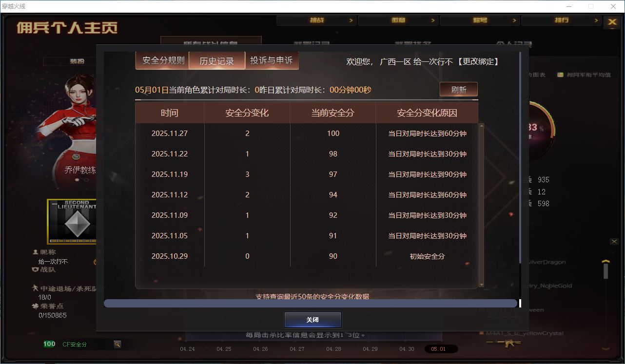Open the 徽章 menu at top
The height and width of the screenshot is (364, 625).
398,20
